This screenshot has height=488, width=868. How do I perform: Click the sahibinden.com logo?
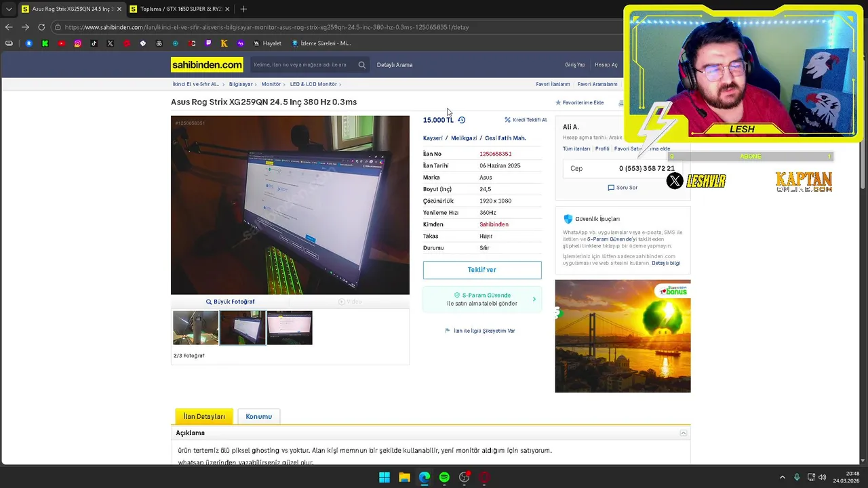[207, 65]
